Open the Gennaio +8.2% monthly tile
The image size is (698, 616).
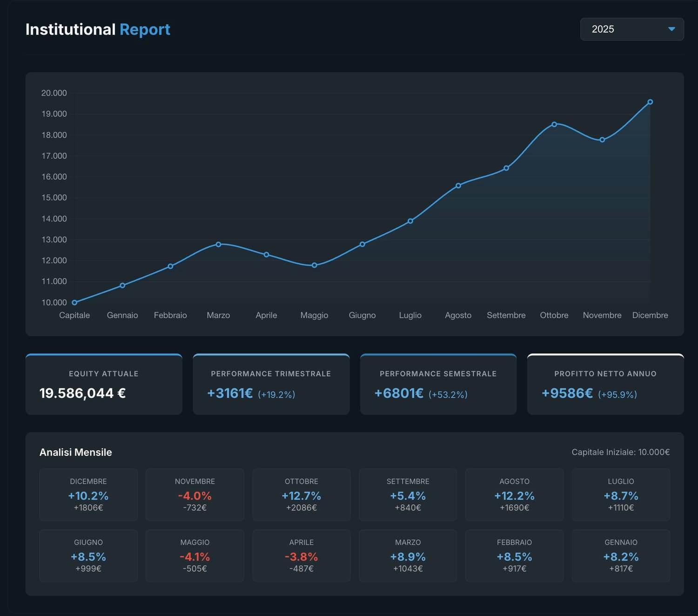(621, 555)
